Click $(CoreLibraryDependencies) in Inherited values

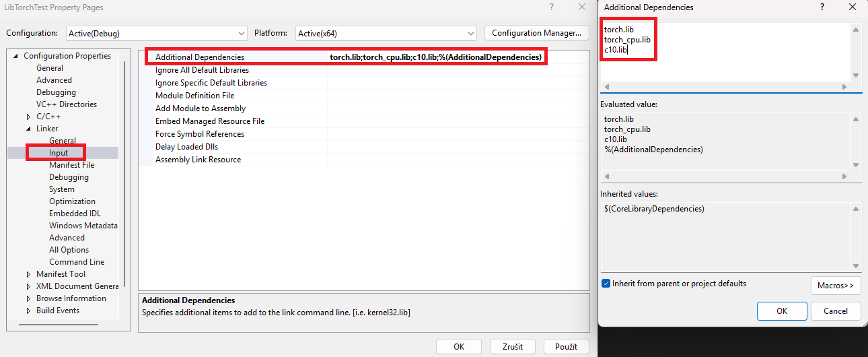654,209
